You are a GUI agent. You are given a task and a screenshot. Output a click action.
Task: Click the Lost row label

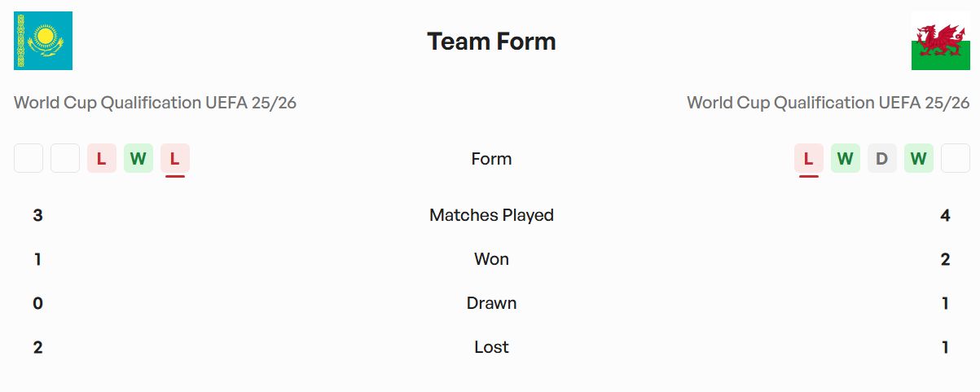pos(491,347)
